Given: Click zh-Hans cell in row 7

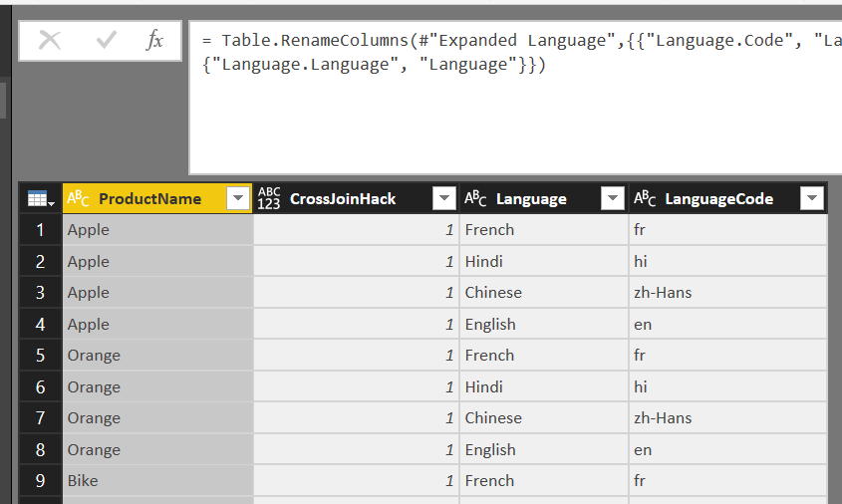Looking at the screenshot, I should (727, 418).
